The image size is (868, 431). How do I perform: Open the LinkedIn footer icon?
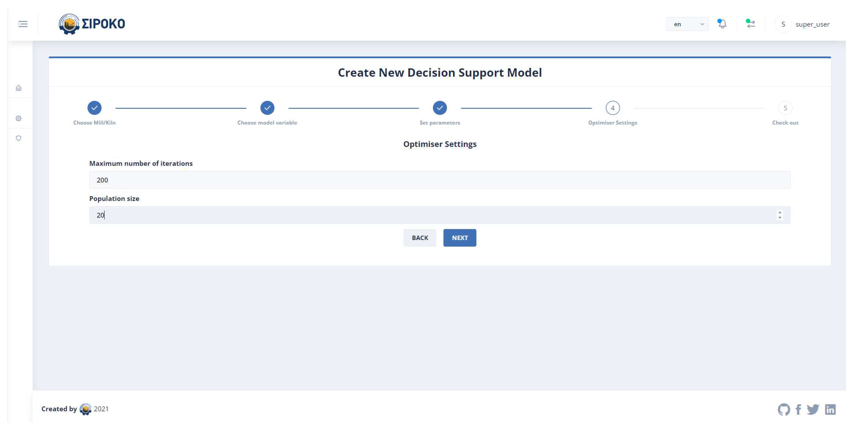click(x=830, y=409)
